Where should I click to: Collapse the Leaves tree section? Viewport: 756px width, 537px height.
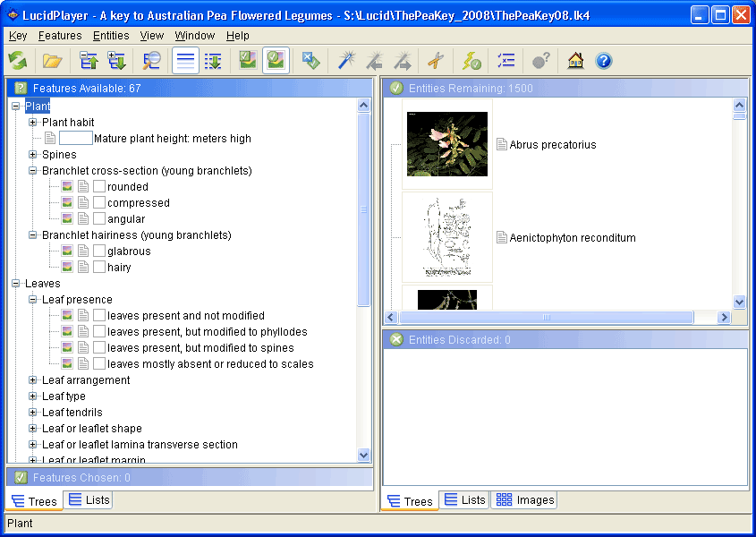pos(16,284)
